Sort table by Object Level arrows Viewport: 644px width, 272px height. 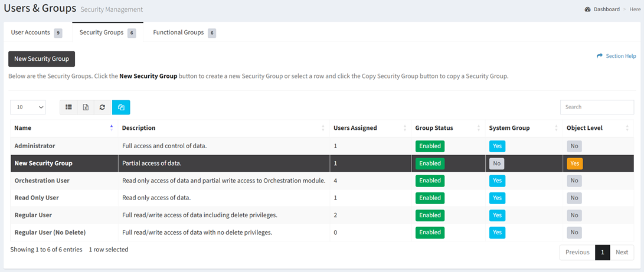pos(627,128)
